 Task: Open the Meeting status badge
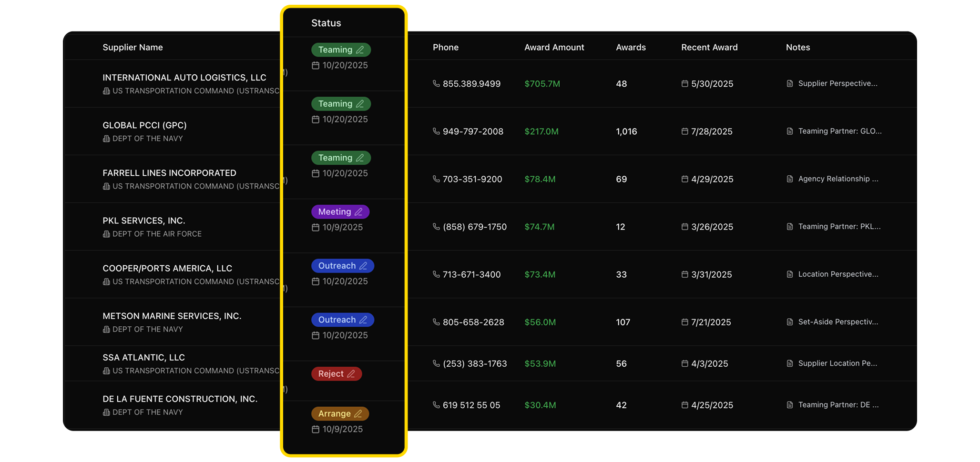340,212
